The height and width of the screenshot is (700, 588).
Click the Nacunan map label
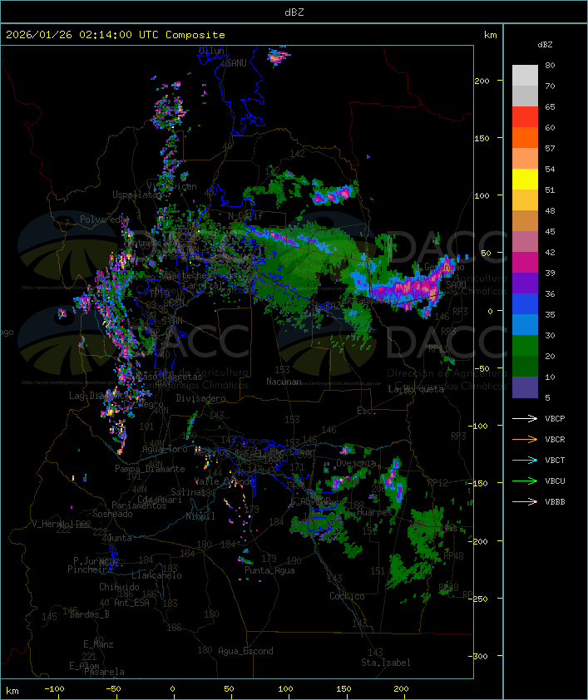(284, 382)
